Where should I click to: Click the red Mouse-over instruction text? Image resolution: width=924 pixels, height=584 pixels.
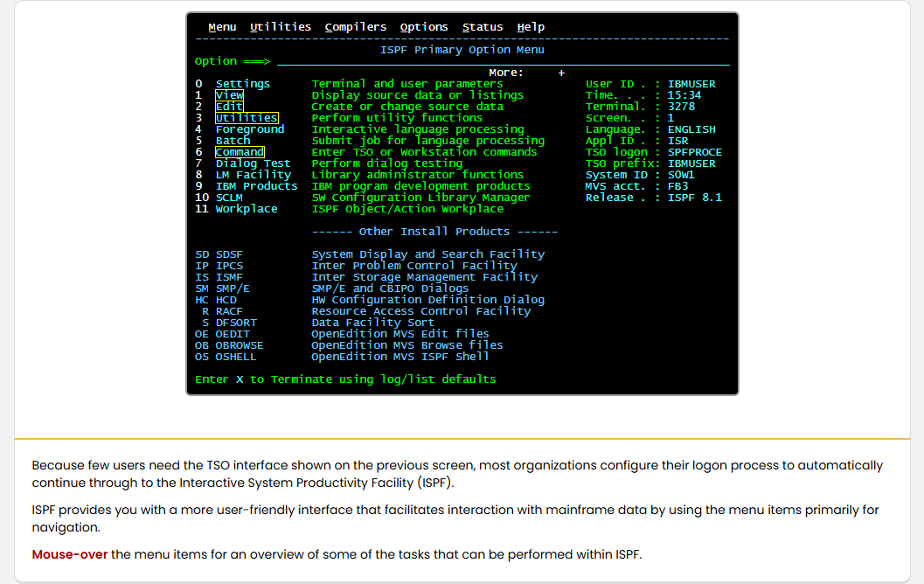pyautogui.click(x=70, y=554)
